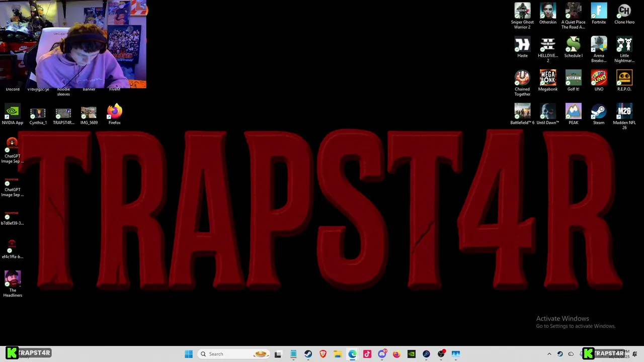Select Chained Together game shortcut

click(522, 83)
